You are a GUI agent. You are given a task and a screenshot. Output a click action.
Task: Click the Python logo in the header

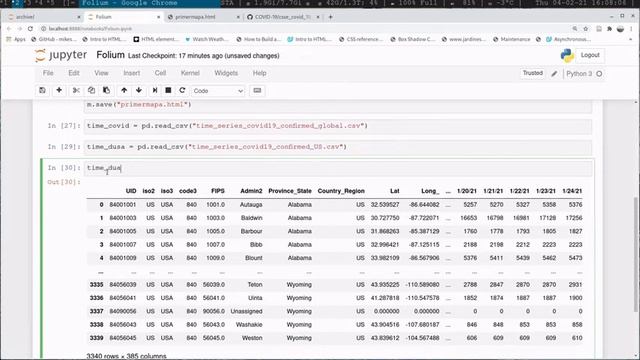(x=567, y=56)
